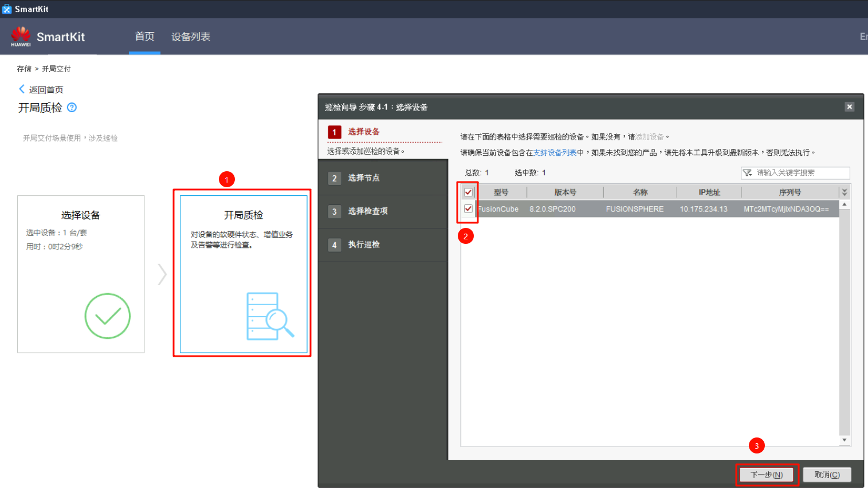The width and height of the screenshot is (868, 493).
Task: Click the keyword search input field
Action: click(x=801, y=173)
